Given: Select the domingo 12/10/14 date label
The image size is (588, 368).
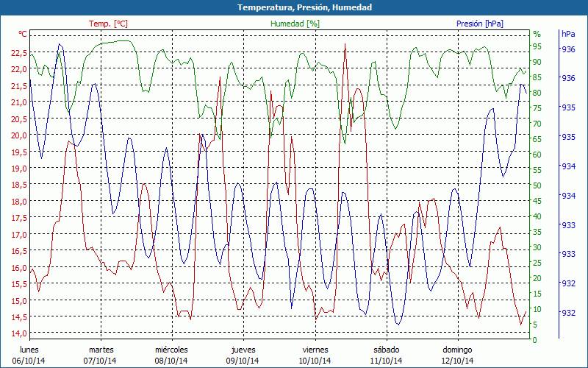Looking at the screenshot, I should point(457,355).
